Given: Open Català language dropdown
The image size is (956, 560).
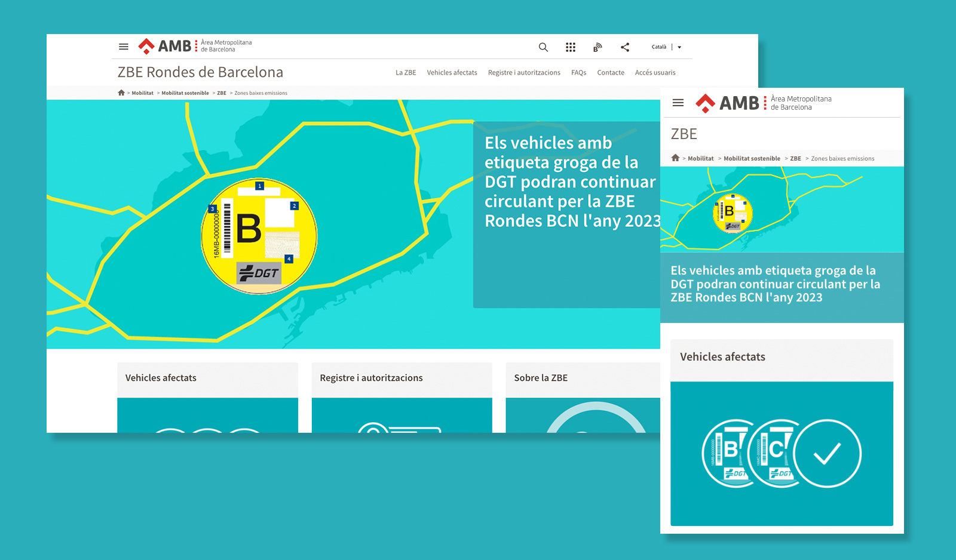Looking at the screenshot, I should [x=666, y=47].
